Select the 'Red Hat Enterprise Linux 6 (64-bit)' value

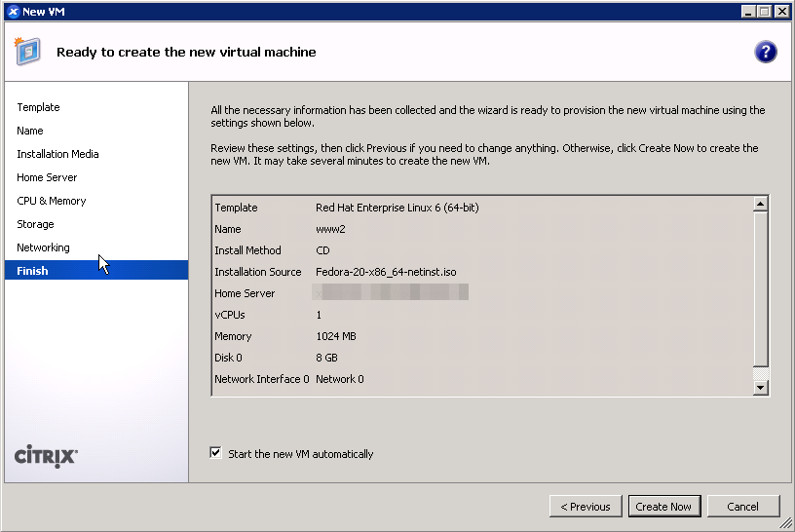(x=397, y=208)
